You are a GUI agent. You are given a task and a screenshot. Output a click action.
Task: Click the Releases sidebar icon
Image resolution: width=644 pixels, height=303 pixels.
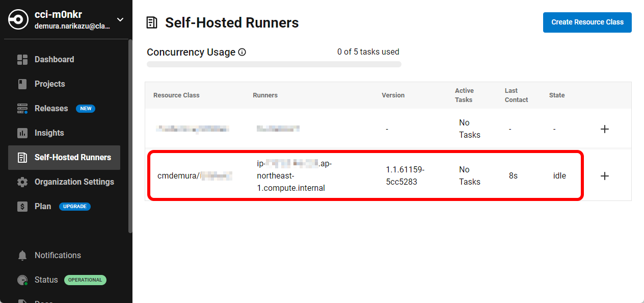(x=22, y=108)
